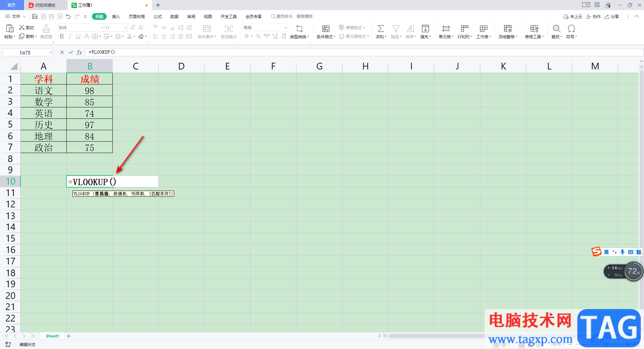The image size is (644, 349).
Task: Click the decrease indent icon
Action: point(181,28)
